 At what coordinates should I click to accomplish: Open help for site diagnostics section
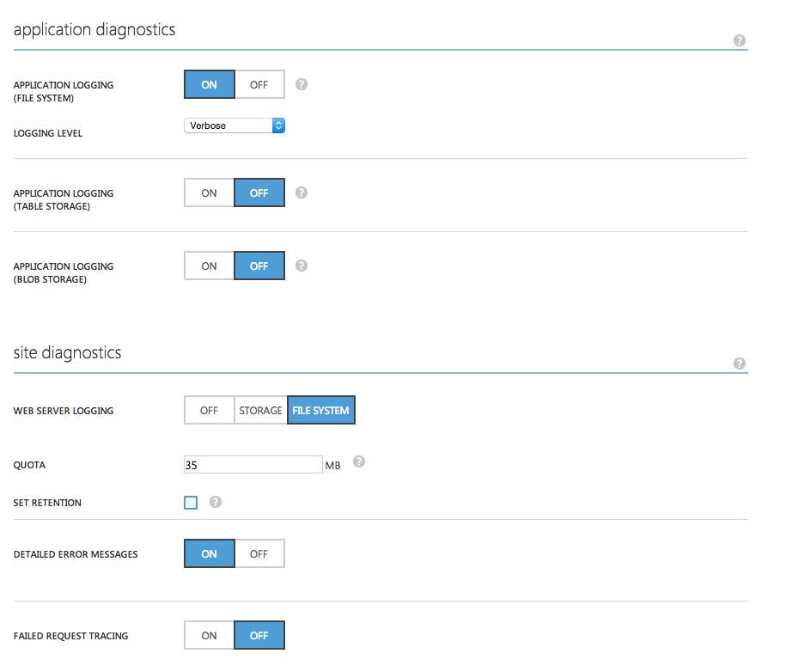[x=740, y=363]
